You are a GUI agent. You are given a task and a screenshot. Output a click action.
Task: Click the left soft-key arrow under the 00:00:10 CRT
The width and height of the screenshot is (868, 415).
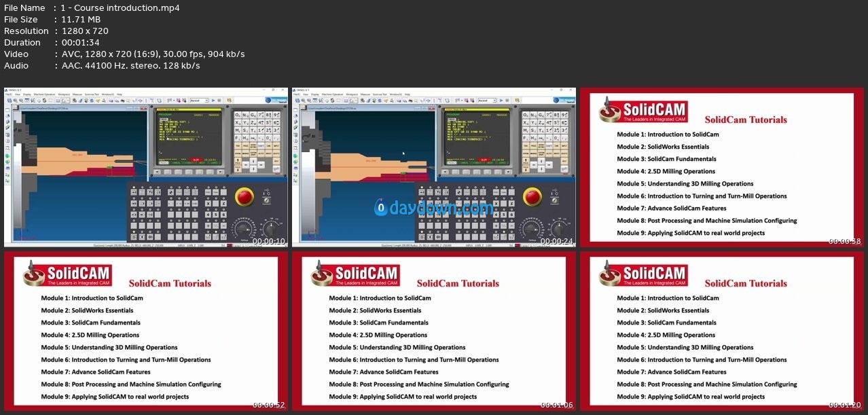pyautogui.click(x=157, y=172)
